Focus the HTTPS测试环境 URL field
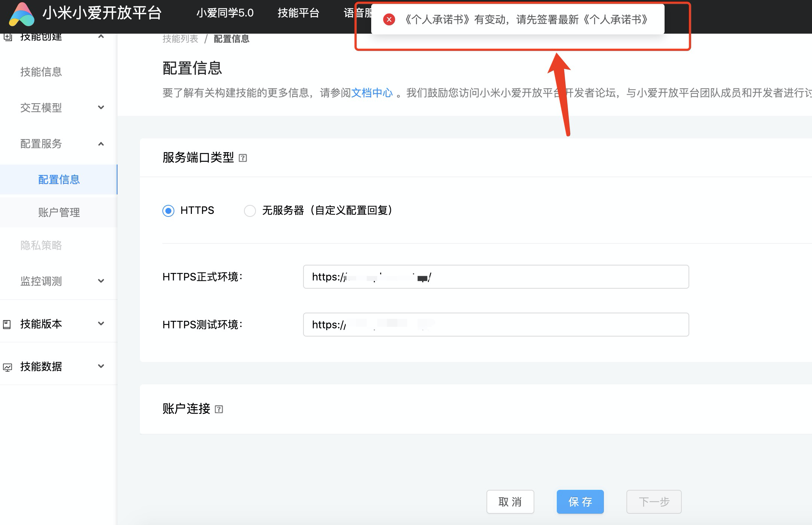Image resolution: width=812 pixels, height=525 pixels. click(x=496, y=325)
